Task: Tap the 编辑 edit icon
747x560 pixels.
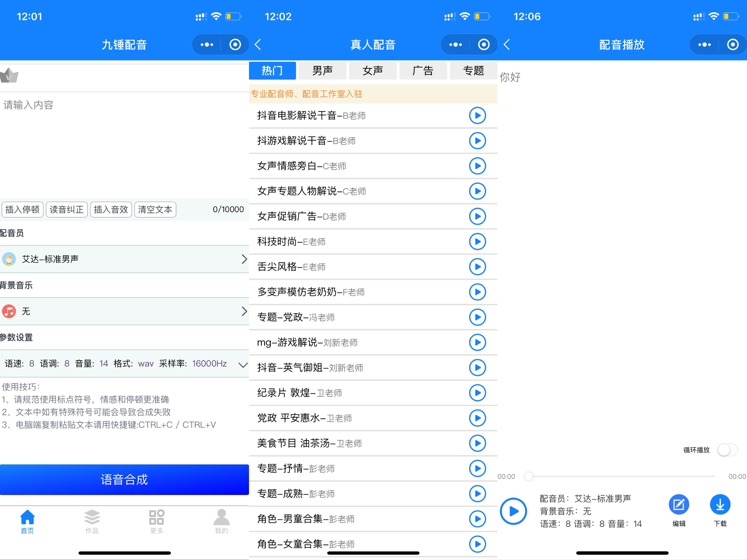Action: [678, 505]
